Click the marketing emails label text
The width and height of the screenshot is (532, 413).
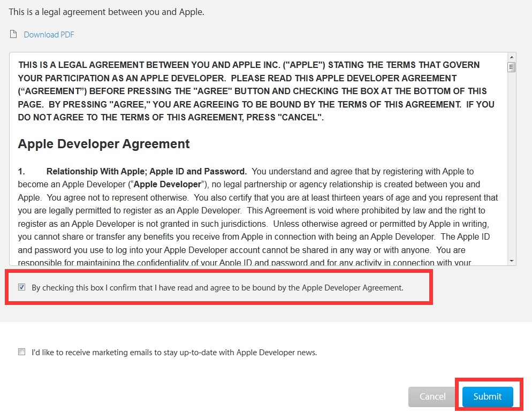[174, 353]
